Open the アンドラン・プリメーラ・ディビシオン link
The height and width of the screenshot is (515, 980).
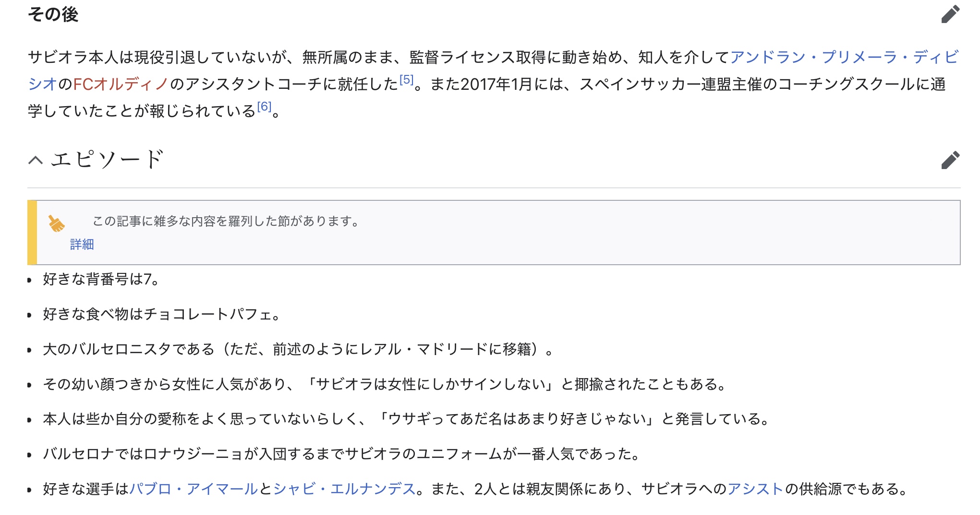[x=844, y=57]
